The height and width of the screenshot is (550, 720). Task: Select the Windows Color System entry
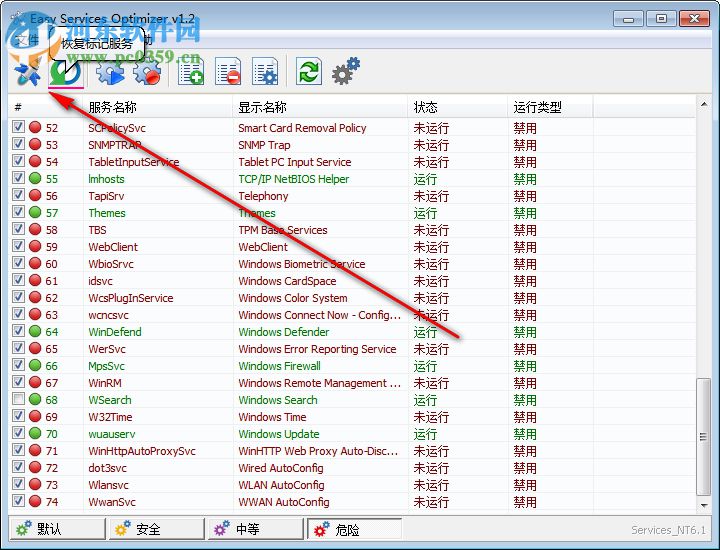tap(293, 298)
